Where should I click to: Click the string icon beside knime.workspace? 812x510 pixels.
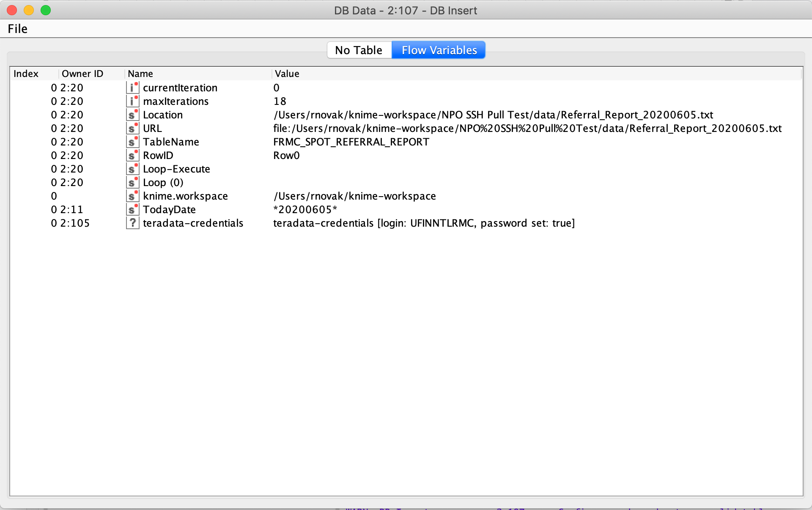(x=132, y=196)
